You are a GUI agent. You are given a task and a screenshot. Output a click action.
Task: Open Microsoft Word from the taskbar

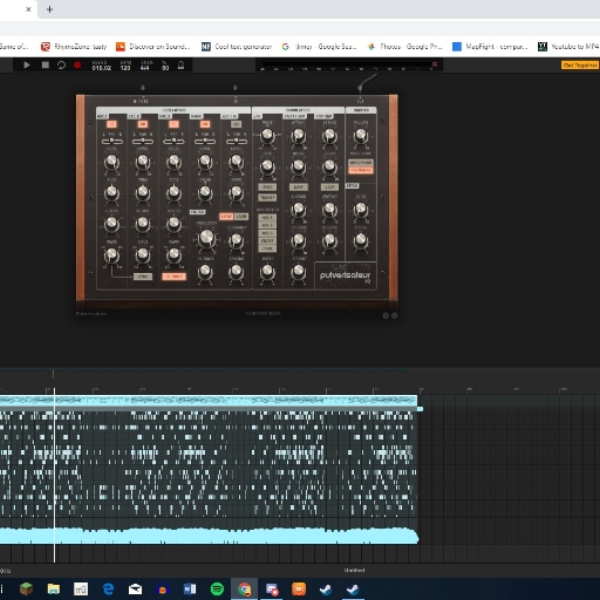click(x=190, y=589)
